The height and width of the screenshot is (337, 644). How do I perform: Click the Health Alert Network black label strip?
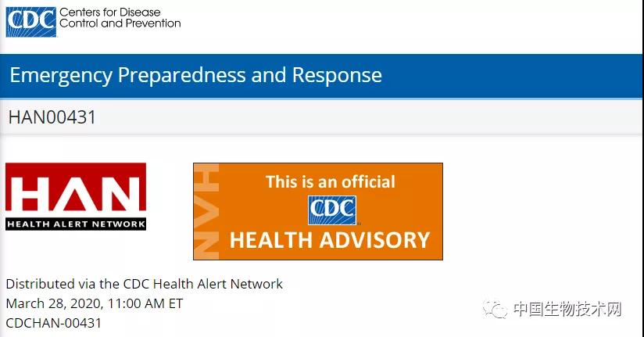(x=76, y=224)
